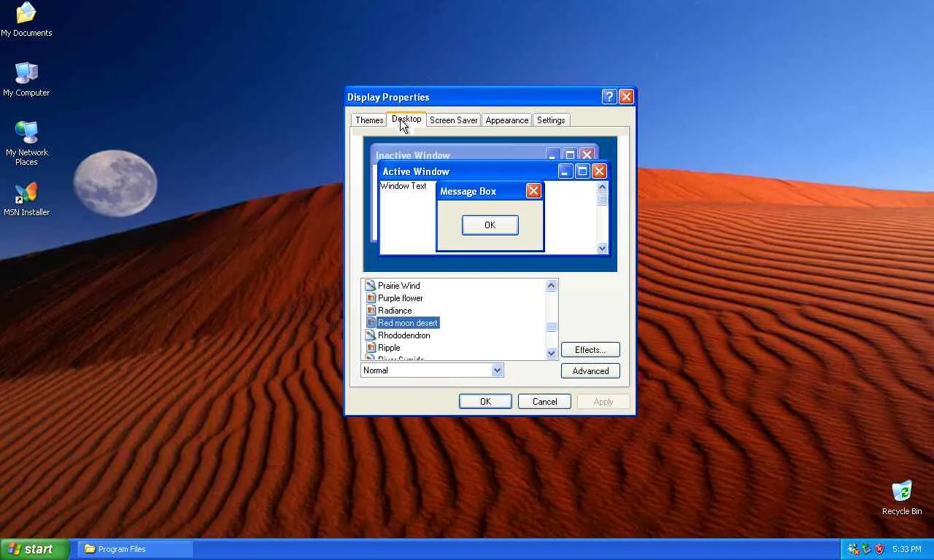Click the Safely Remove Hardware tray icon
Screen dimensions: 934x560
pos(867,549)
